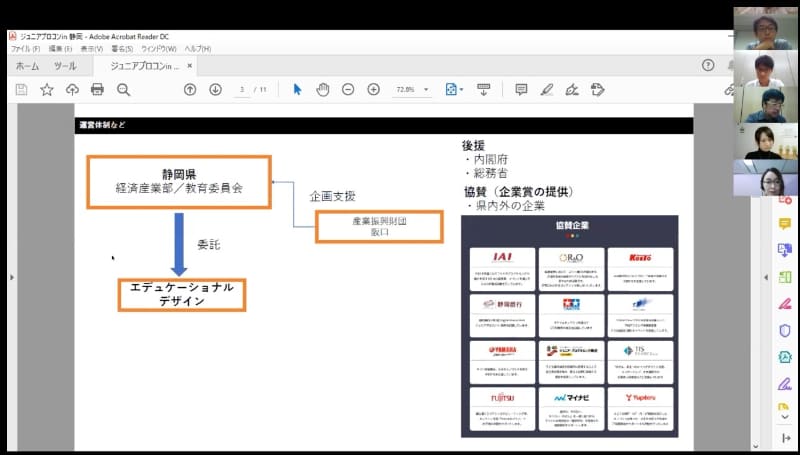Viewport: 800px width, 455px height.
Task: Print the PDF document
Action: click(97, 90)
